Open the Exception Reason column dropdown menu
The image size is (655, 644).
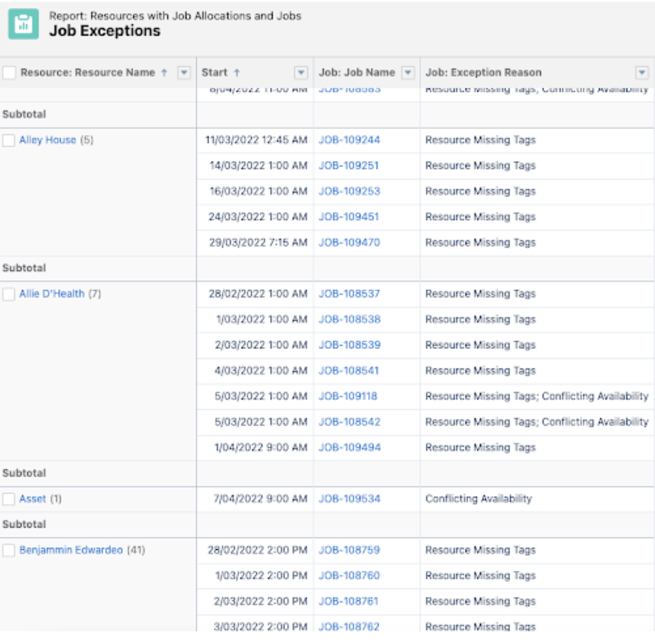pos(641,72)
